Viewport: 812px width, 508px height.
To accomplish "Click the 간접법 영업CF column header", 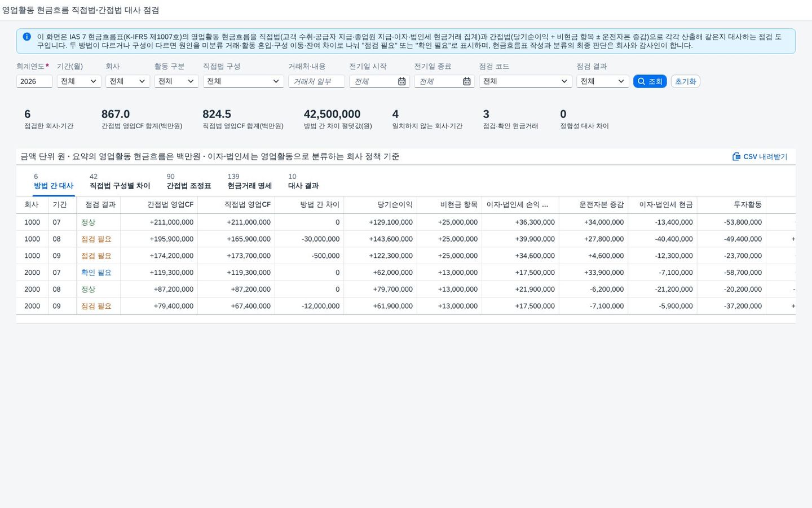I will click(159, 205).
